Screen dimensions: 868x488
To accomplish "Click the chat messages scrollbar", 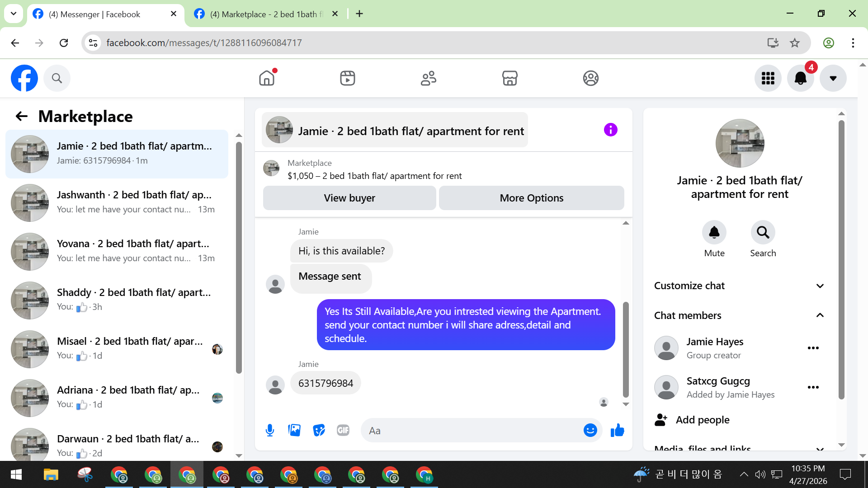I will coord(626,349).
